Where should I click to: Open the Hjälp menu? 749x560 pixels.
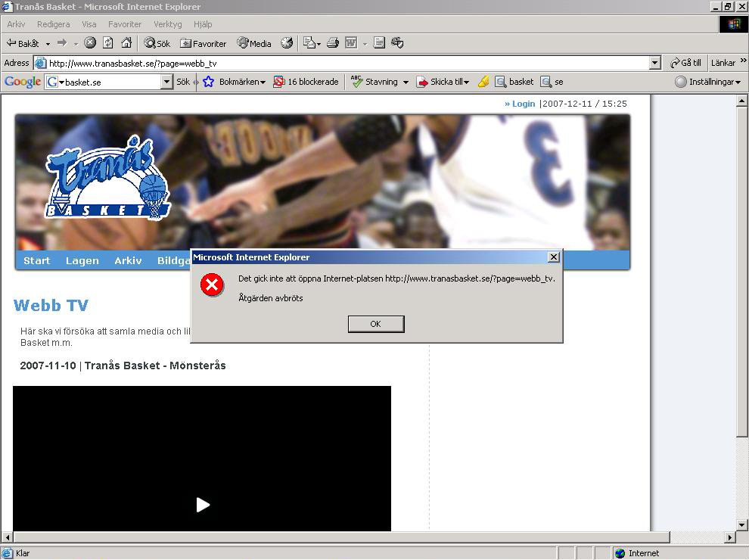pyautogui.click(x=203, y=24)
